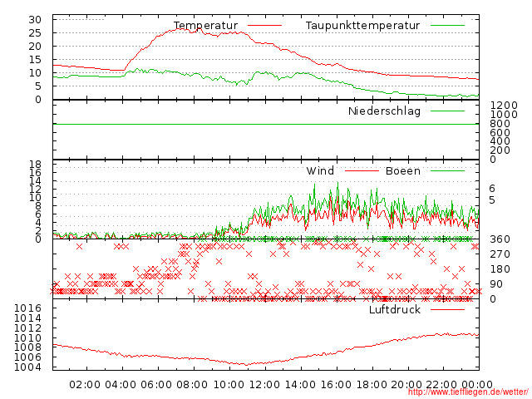This screenshot has width=532, height=399.
Task: Click the green Taupunkttemperatur legend line
Action: 447,26
